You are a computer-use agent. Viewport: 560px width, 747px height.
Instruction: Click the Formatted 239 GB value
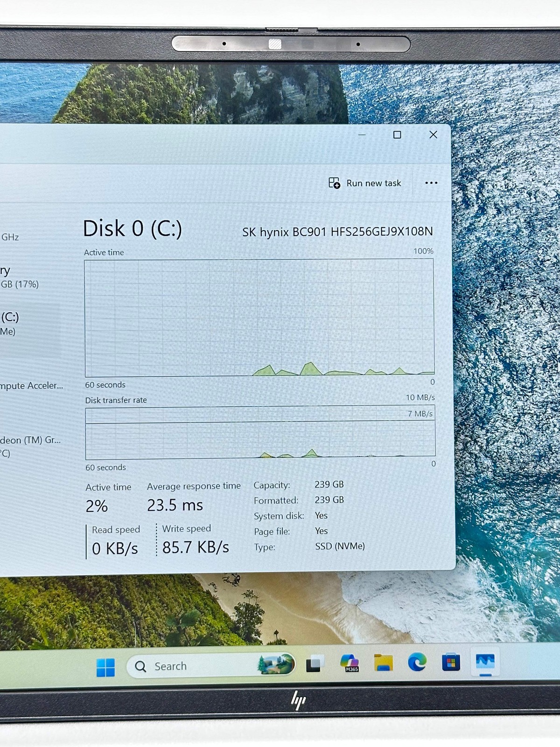[x=329, y=500]
